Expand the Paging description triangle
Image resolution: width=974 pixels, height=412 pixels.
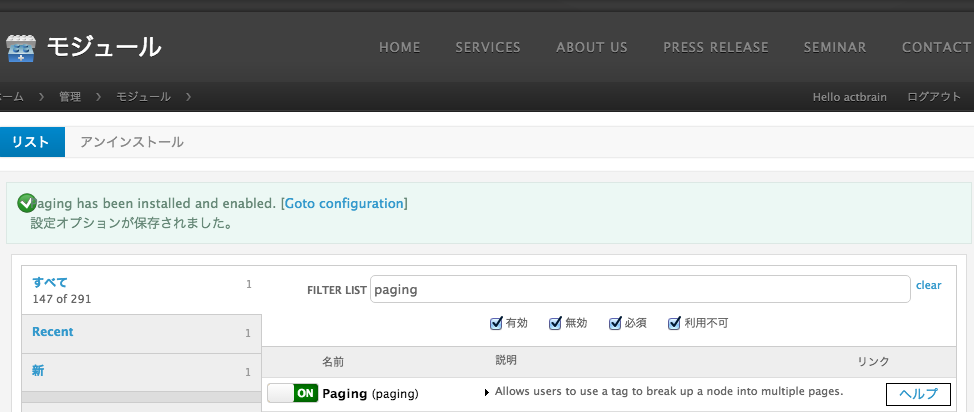(x=487, y=392)
